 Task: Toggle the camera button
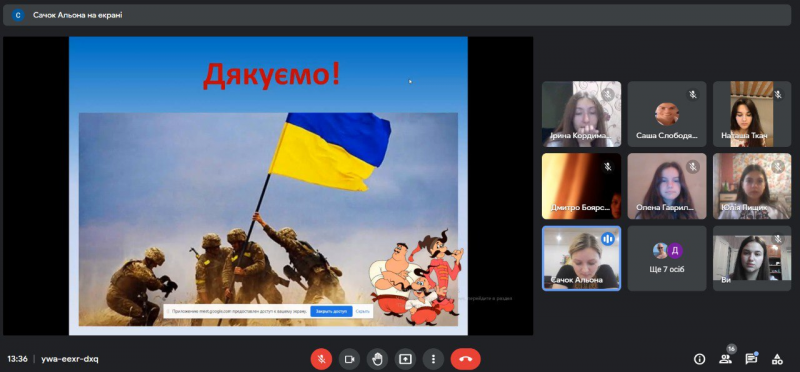pos(349,359)
